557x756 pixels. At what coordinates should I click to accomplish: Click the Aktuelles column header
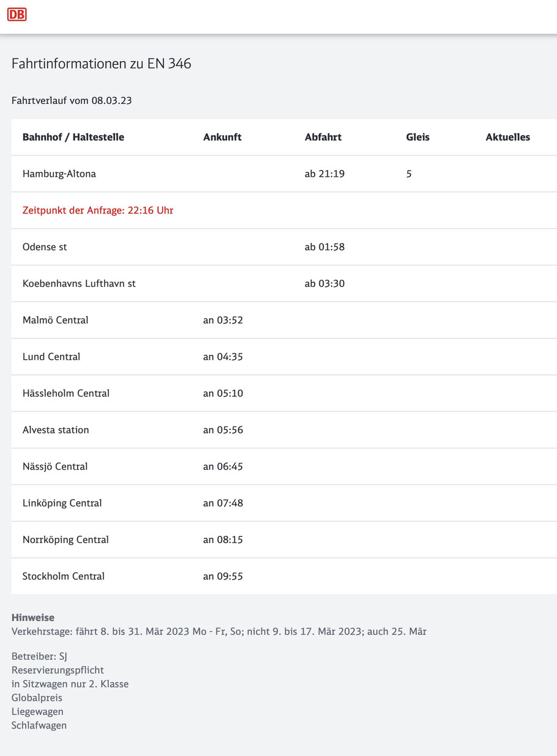[x=508, y=137]
